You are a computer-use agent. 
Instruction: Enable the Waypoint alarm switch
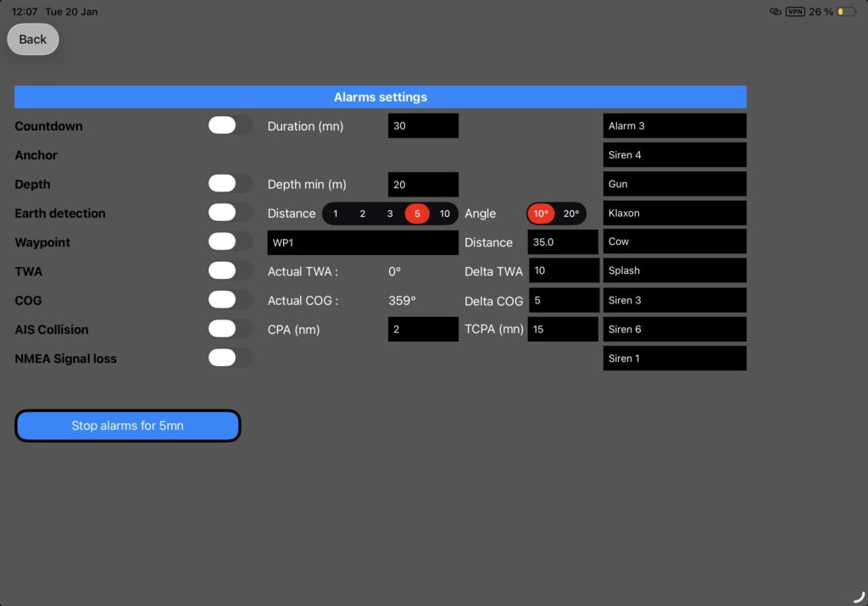point(230,242)
